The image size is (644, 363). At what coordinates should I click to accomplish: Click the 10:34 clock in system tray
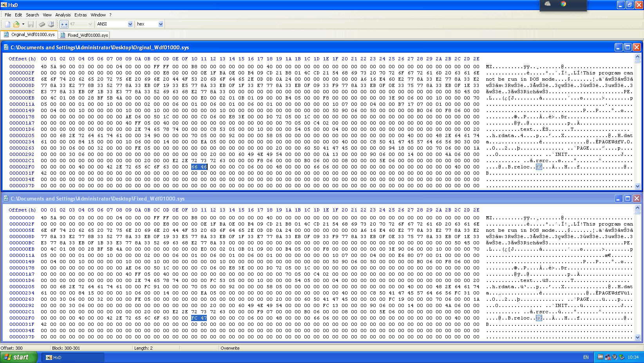633,357
